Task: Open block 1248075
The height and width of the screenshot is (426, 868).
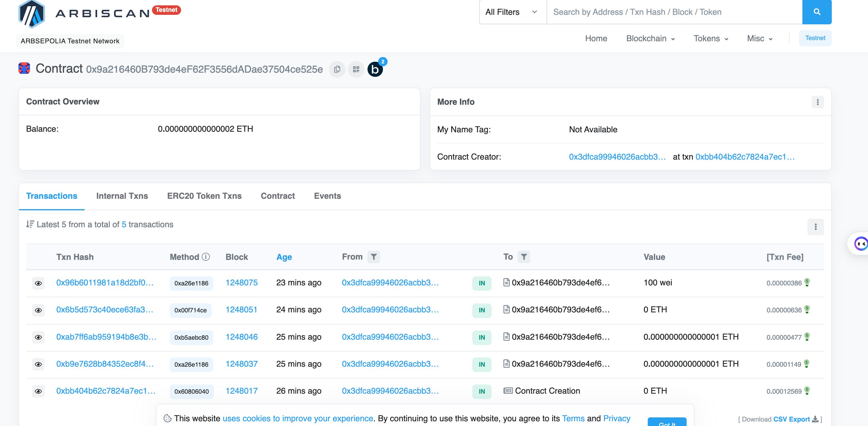Action: point(242,282)
